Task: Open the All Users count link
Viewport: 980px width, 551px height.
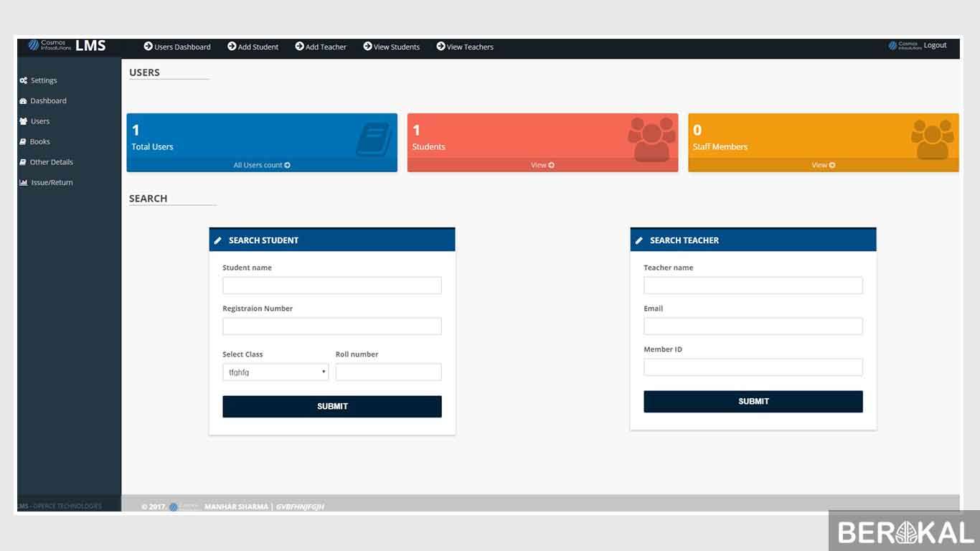Action: [x=262, y=165]
